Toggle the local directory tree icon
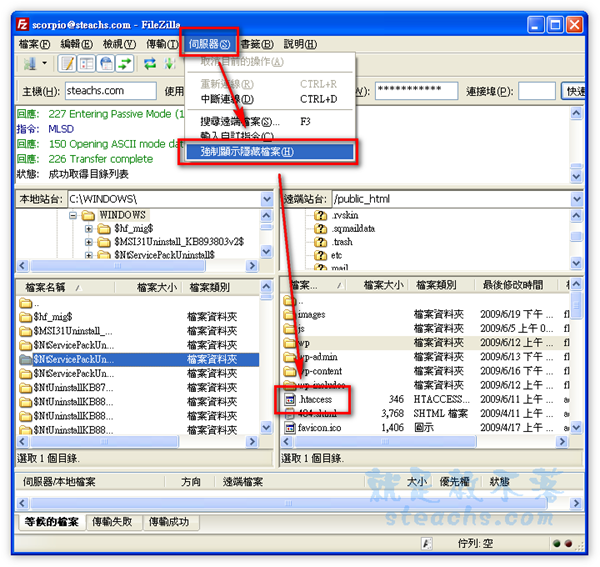 85,64
